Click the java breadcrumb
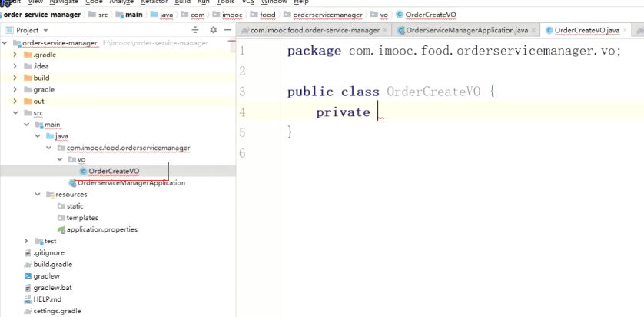 tap(162, 15)
